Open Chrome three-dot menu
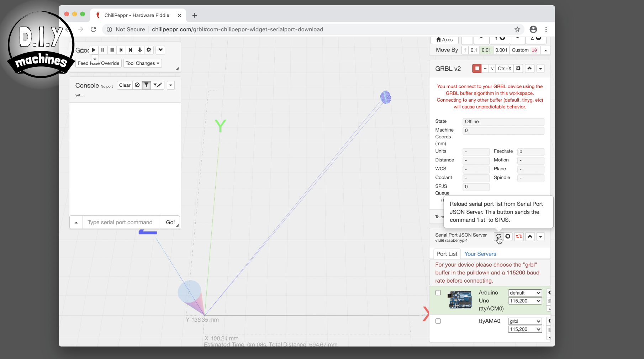 pyautogui.click(x=546, y=30)
